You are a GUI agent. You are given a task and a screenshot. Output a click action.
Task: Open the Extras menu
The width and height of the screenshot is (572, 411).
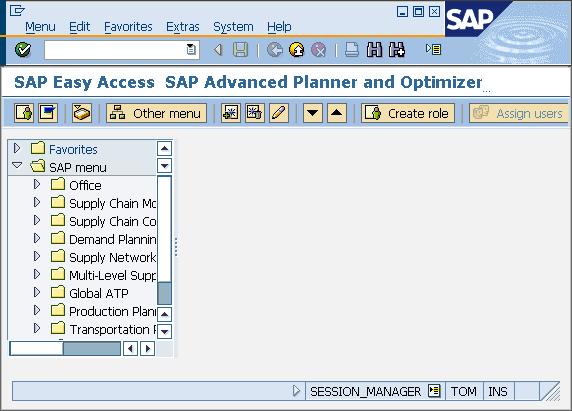183,27
